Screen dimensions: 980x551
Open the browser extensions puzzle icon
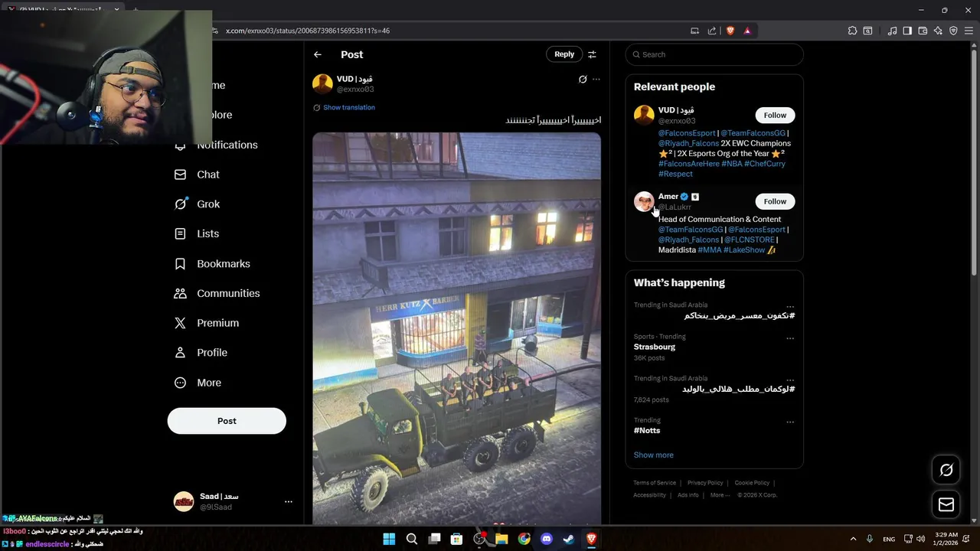(x=852, y=31)
